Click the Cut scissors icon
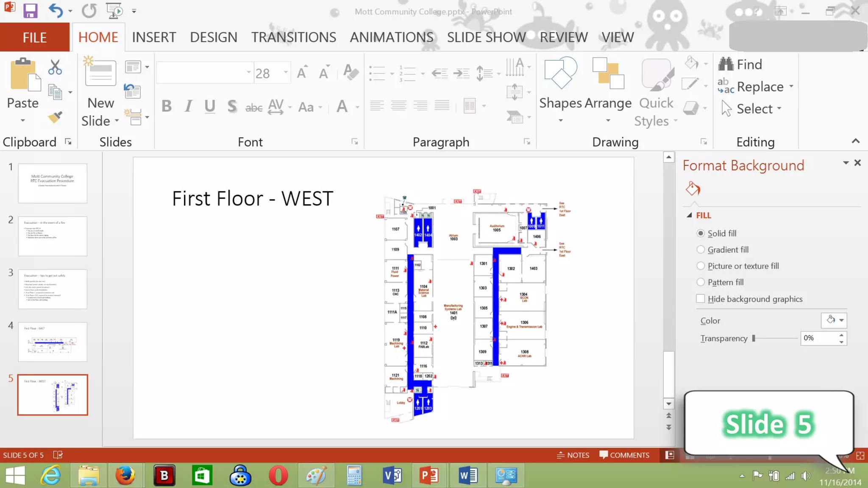Screen dimensions: 868x488 pyautogui.click(x=55, y=67)
